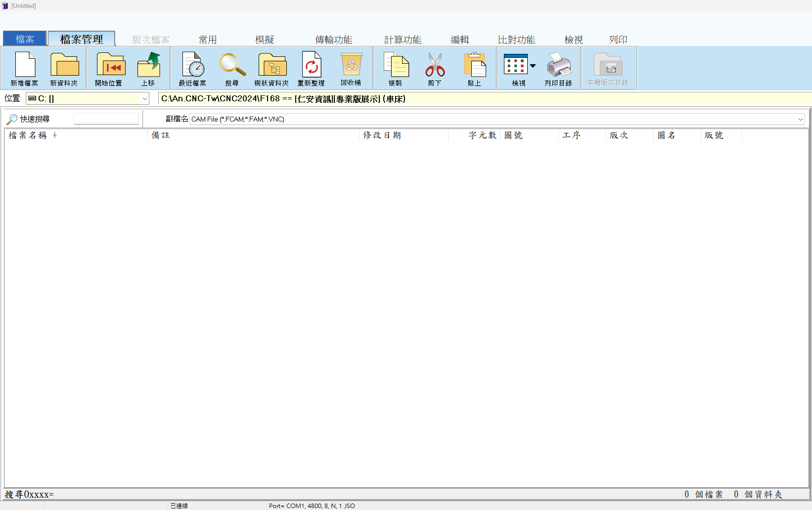Click the 快速搜尋 text input field
This screenshot has height=510, width=812.
(106, 119)
